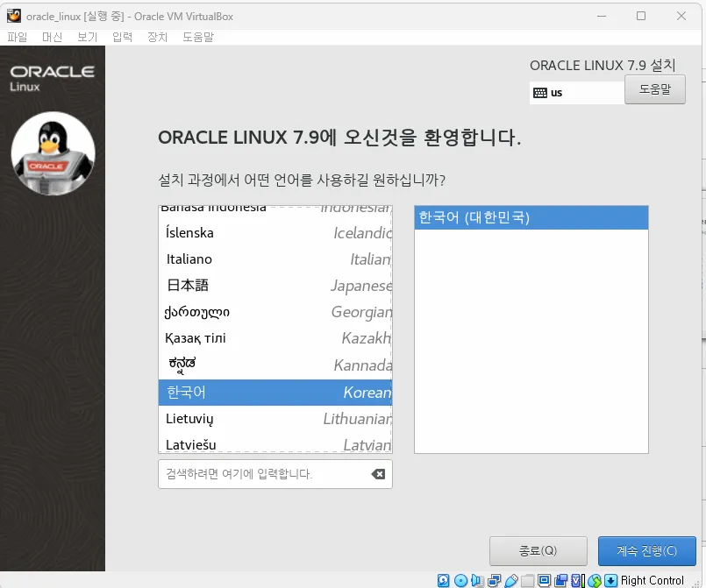706x588 pixels.
Task: Select Íslenska Icelandic language
Action: click(x=275, y=232)
